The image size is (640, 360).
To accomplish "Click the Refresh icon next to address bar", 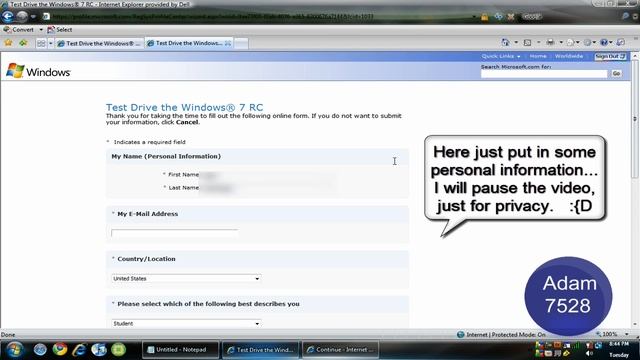I will pos(498,17).
